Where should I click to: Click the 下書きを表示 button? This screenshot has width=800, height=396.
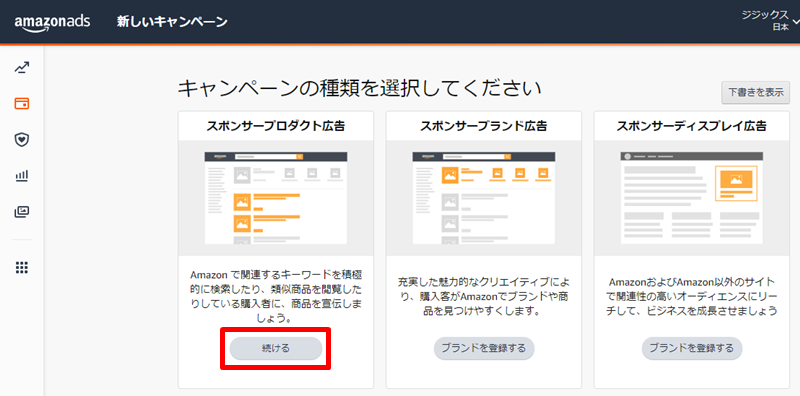pyautogui.click(x=756, y=92)
